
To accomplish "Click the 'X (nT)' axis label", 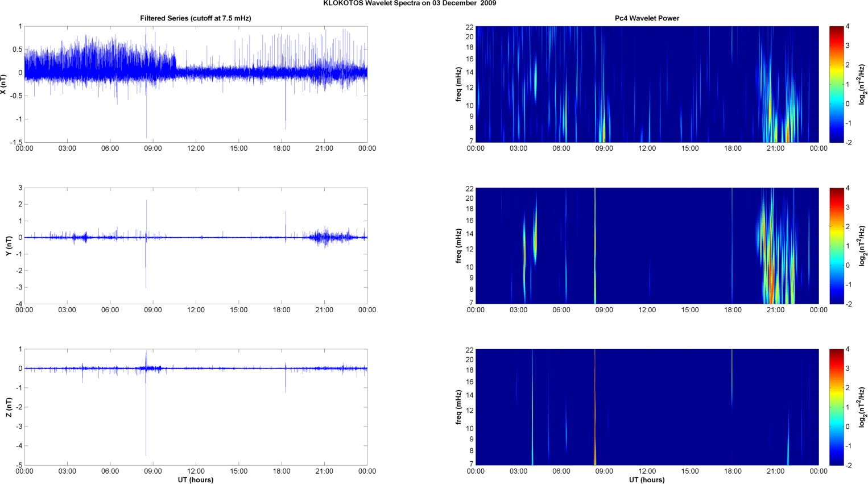I will point(4,84).
